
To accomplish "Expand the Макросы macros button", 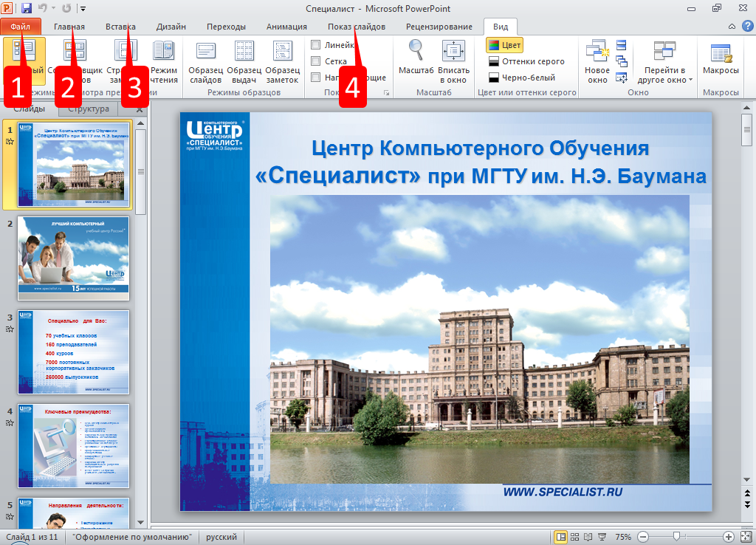I will point(721,61).
